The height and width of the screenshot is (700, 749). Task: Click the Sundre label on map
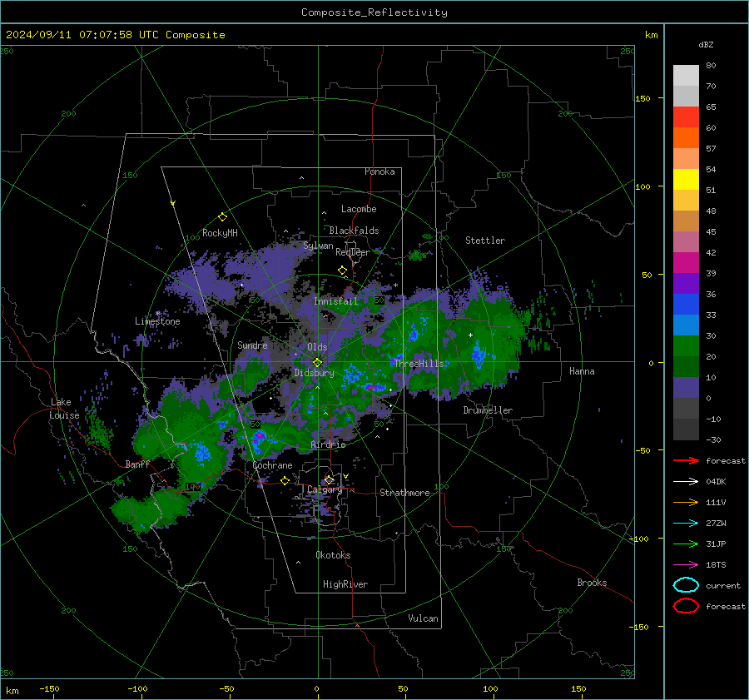252,345
